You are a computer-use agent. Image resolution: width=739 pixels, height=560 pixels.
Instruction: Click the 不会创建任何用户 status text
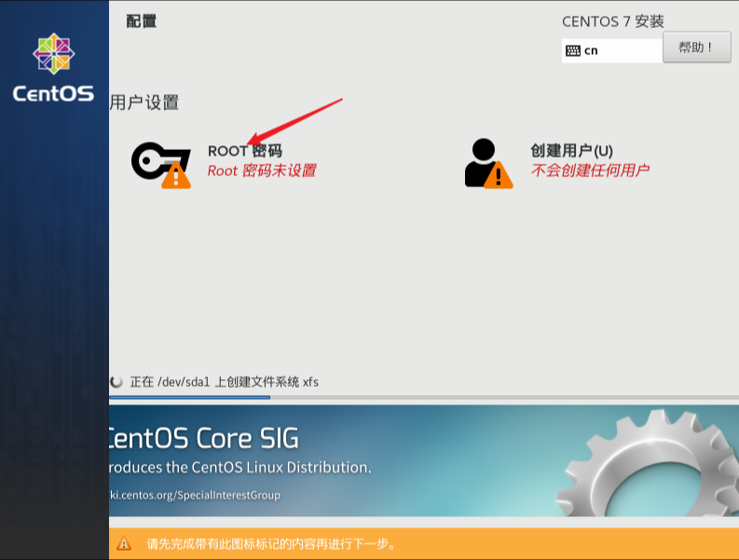pos(590,171)
